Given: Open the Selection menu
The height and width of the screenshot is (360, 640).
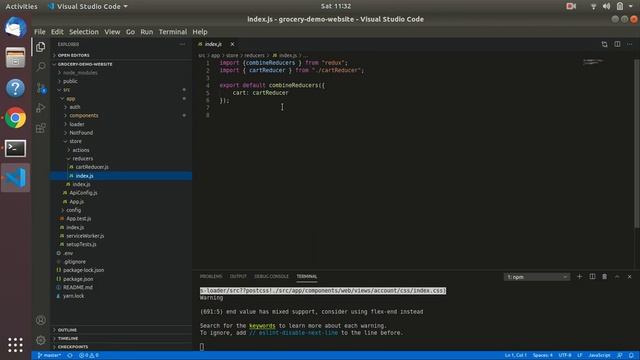Looking at the screenshot, I should pos(84,32).
